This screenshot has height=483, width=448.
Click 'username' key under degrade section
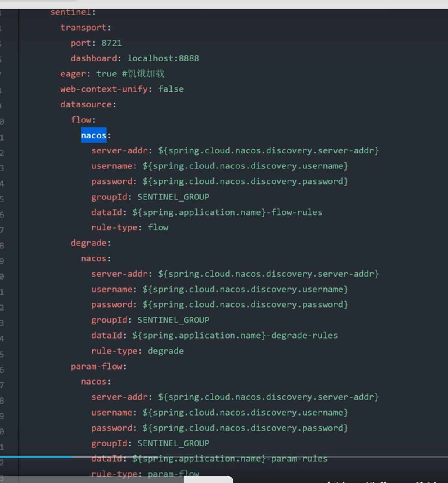(112, 289)
